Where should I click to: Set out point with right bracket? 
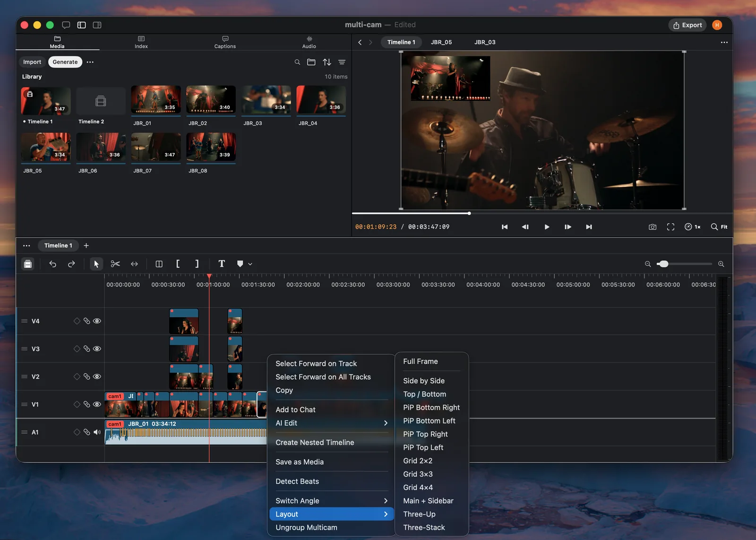197,264
